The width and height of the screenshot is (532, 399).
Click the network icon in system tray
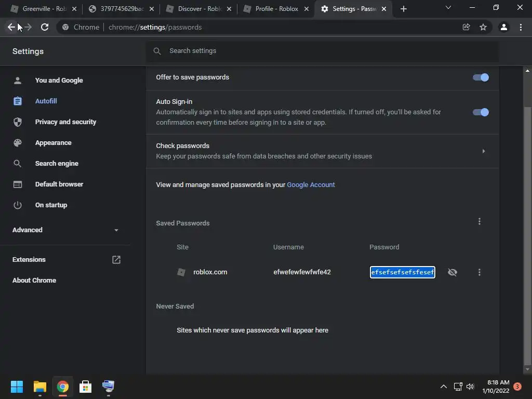click(x=458, y=387)
